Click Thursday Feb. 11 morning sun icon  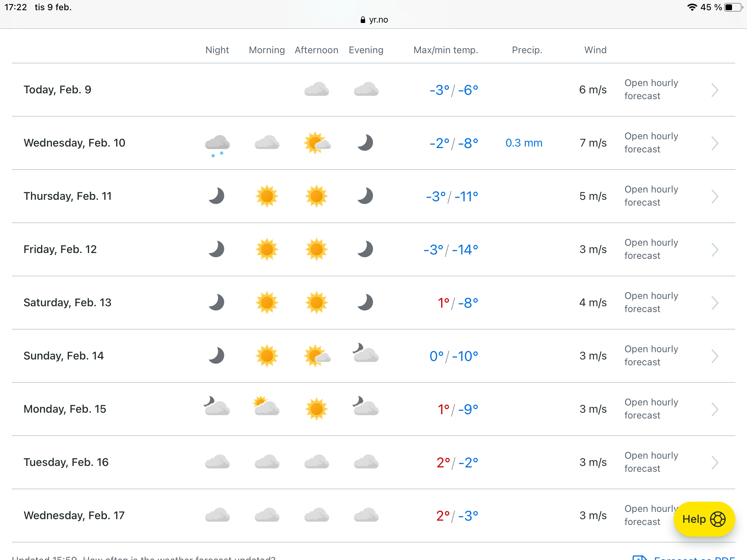click(x=267, y=196)
